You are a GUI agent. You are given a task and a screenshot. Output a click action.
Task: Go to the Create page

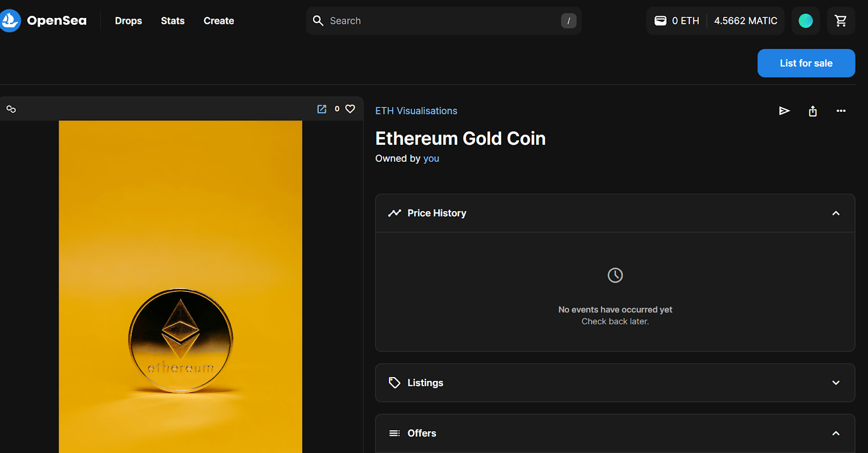point(219,21)
